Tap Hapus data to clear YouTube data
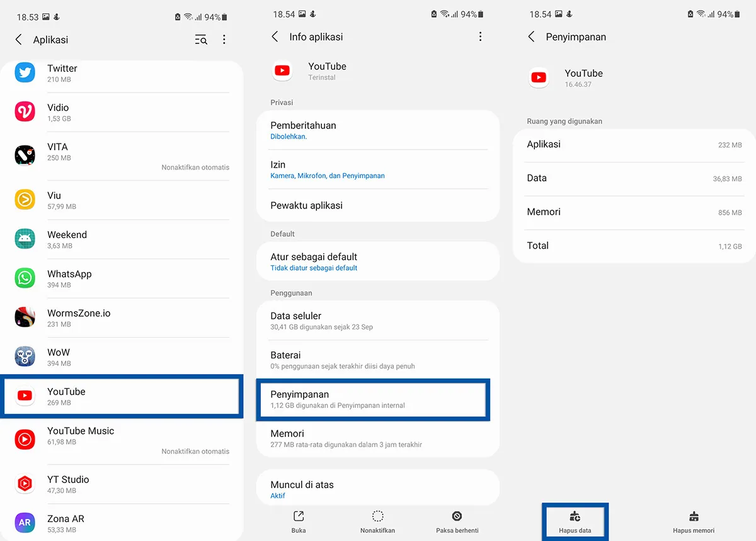Image resolution: width=756 pixels, height=541 pixels. [575, 521]
